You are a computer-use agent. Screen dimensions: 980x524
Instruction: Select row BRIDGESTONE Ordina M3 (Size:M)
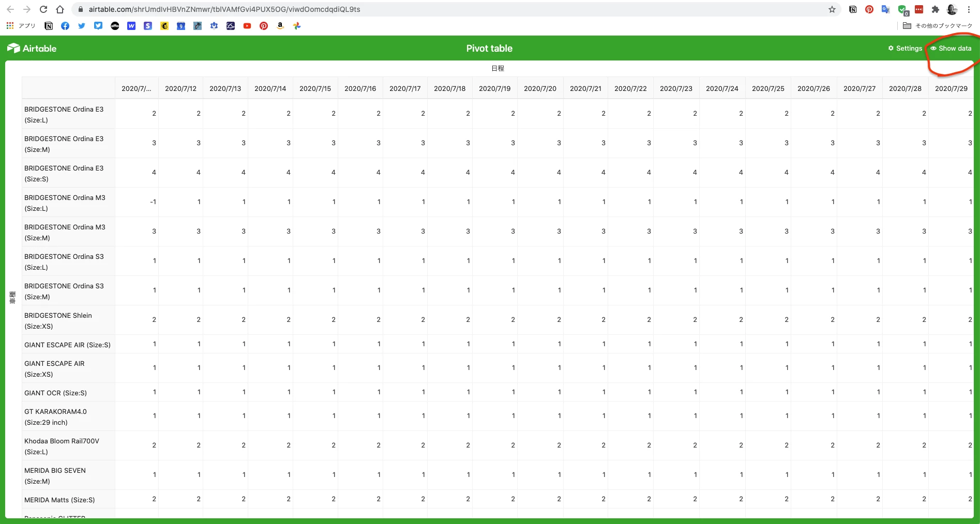(68, 232)
